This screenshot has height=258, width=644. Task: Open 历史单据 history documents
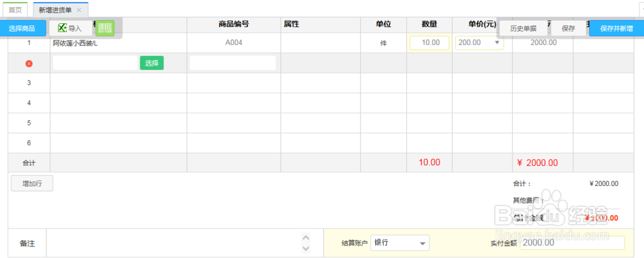click(523, 28)
